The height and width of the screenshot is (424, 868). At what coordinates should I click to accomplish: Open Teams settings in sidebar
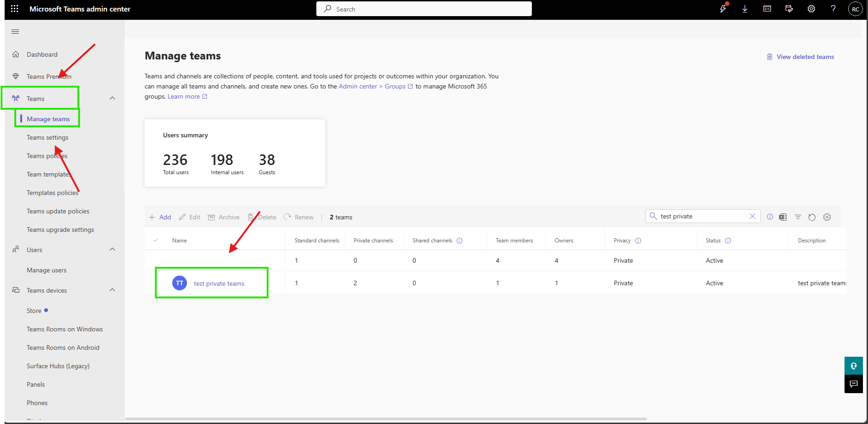[x=47, y=137]
